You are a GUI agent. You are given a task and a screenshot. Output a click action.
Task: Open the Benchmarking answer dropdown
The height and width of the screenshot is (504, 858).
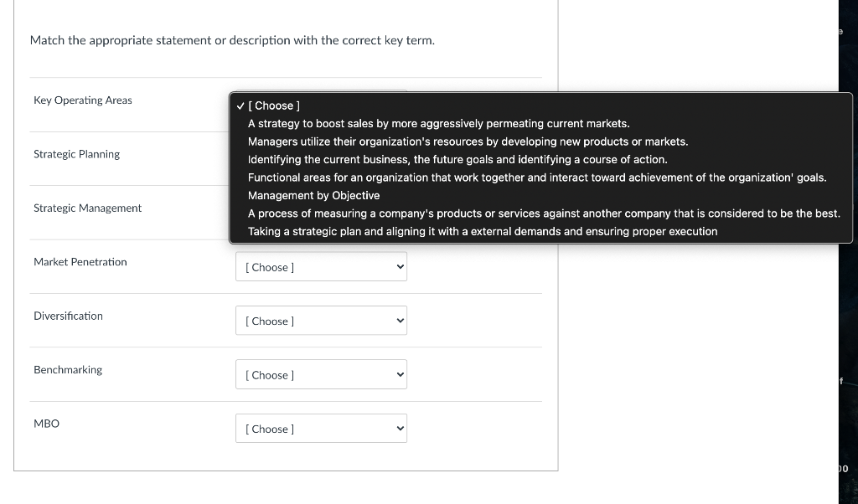[321, 375]
